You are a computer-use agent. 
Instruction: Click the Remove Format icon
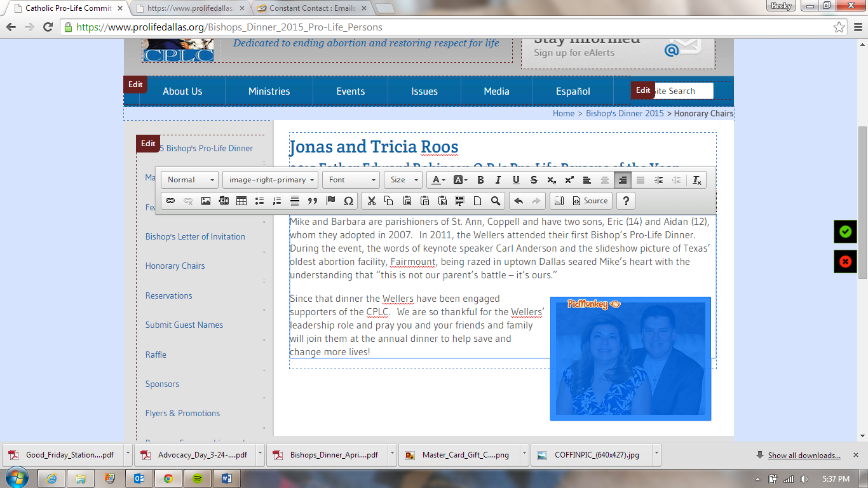(697, 180)
